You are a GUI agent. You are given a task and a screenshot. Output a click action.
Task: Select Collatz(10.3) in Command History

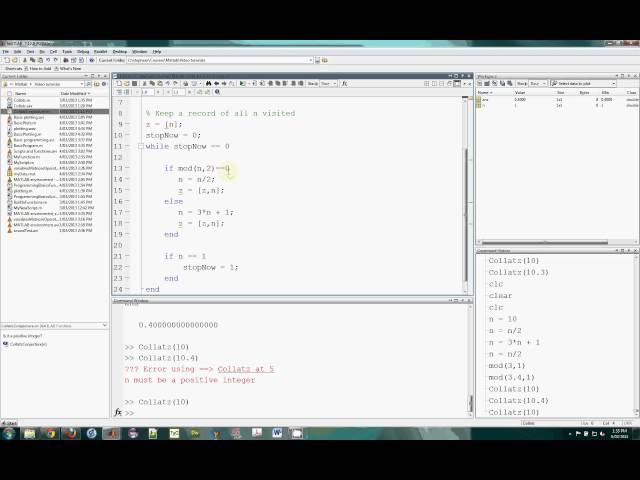click(518, 272)
